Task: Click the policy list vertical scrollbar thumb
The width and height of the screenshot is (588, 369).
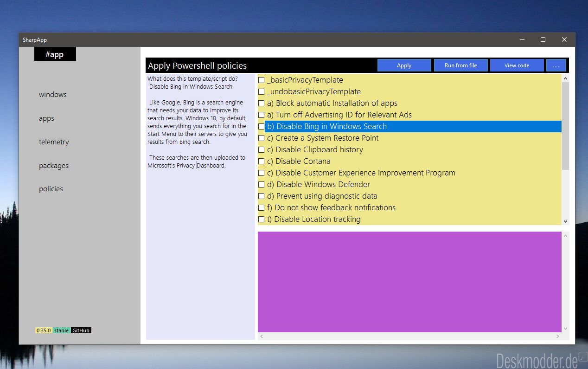Action: click(565, 126)
